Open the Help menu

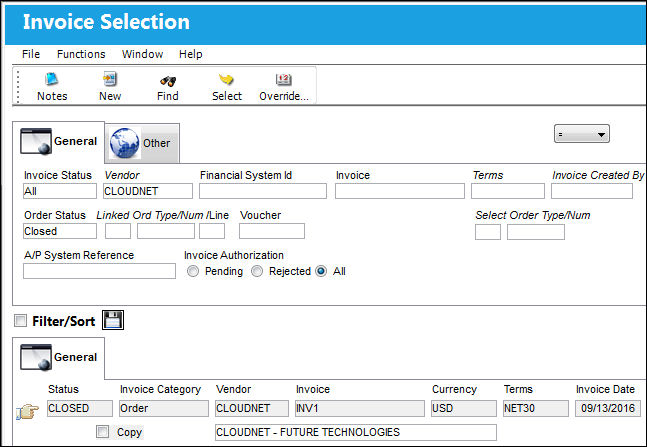[x=191, y=54]
